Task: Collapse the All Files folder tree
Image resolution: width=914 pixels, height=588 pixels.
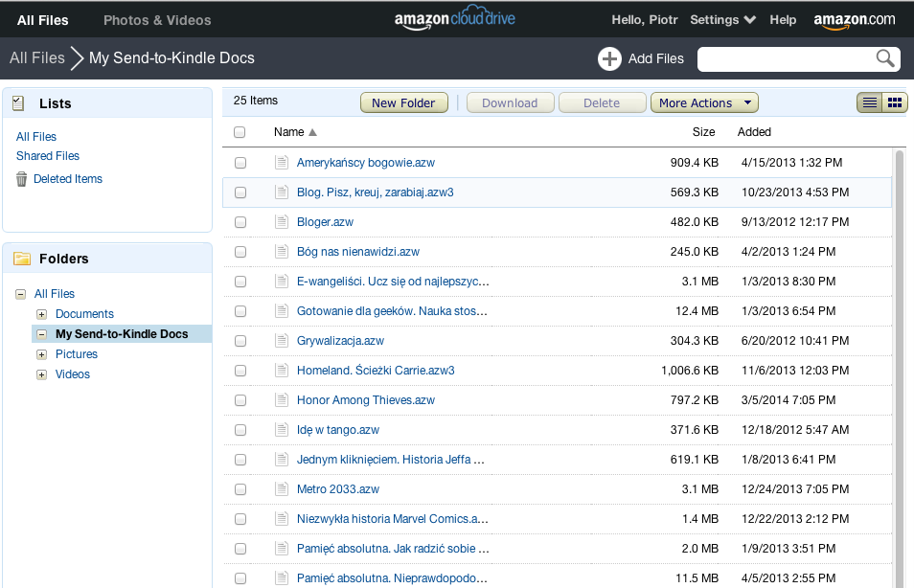Action: pos(20,294)
